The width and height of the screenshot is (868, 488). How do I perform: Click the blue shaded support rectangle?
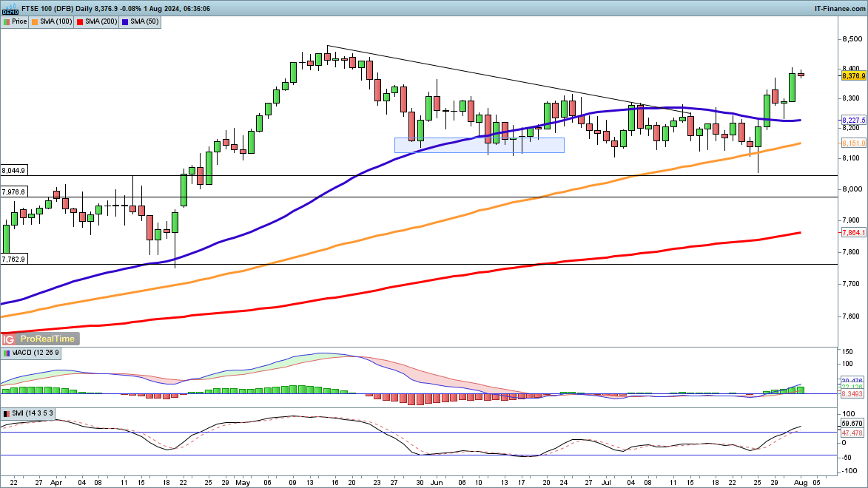point(479,145)
